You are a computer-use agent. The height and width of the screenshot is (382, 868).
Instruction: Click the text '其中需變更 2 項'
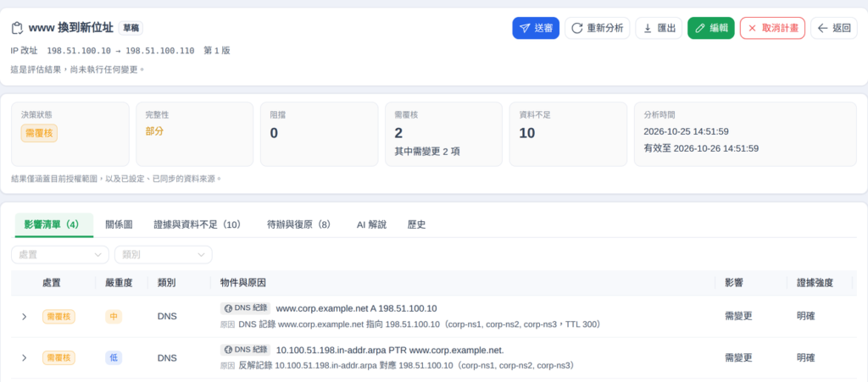click(x=426, y=152)
